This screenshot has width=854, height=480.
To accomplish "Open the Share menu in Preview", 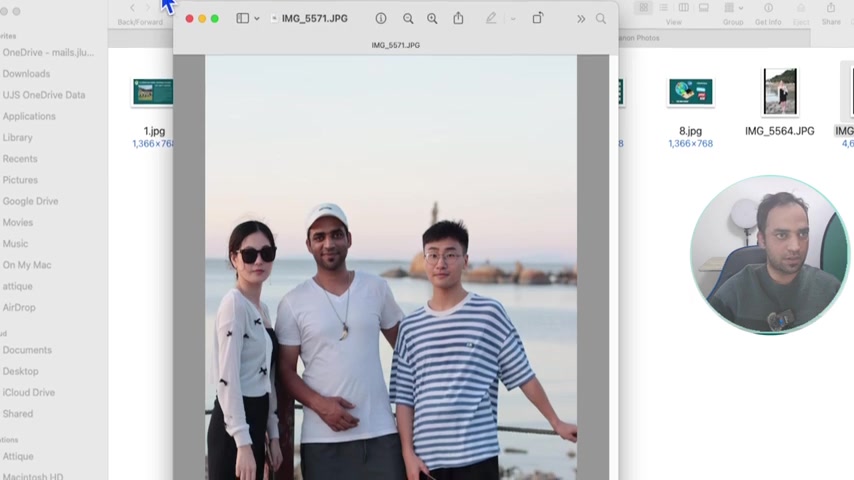I will [458, 18].
